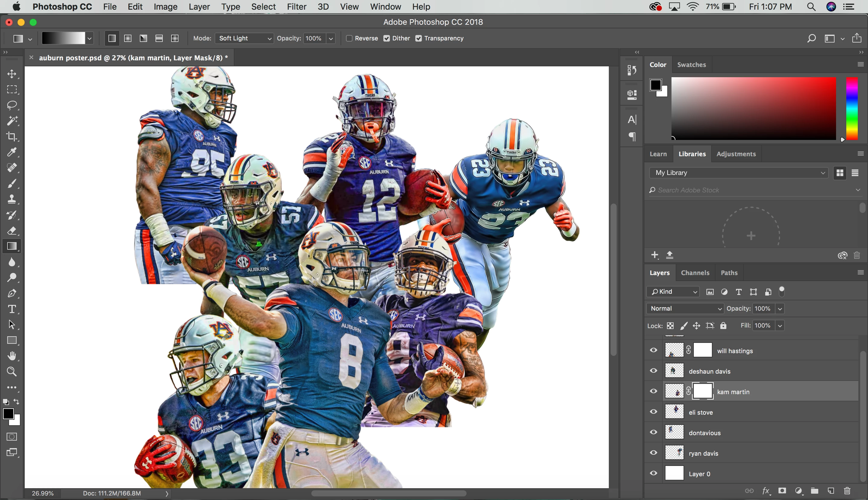Screen dimensions: 868x500
Task: Enable the Reverse checkbox
Action: coord(349,39)
